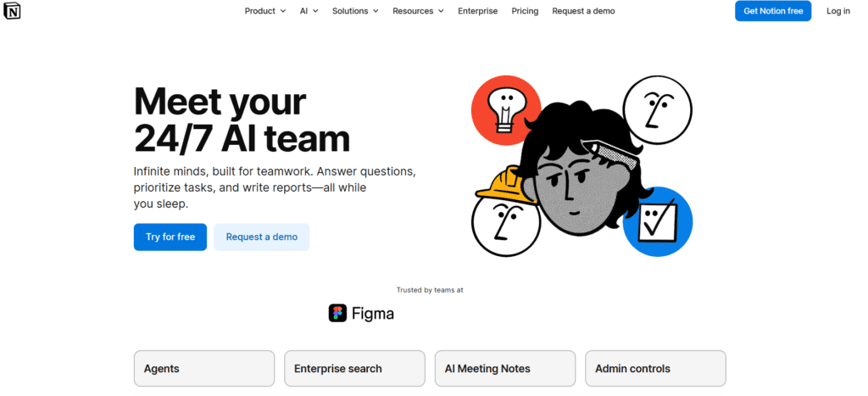Open the Pricing page
Screen dimensions: 868x396
pyautogui.click(x=525, y=11)
